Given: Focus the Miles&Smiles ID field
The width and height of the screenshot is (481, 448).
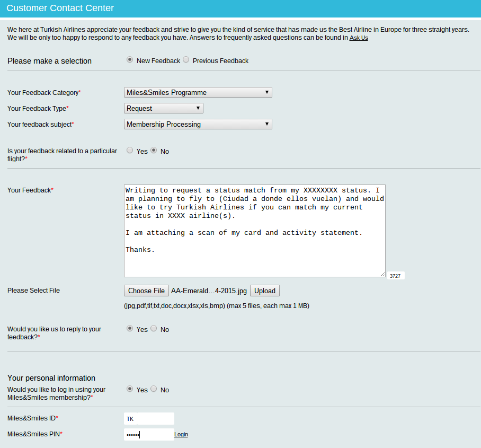Looking at the screenshot, I should (149, 418).
